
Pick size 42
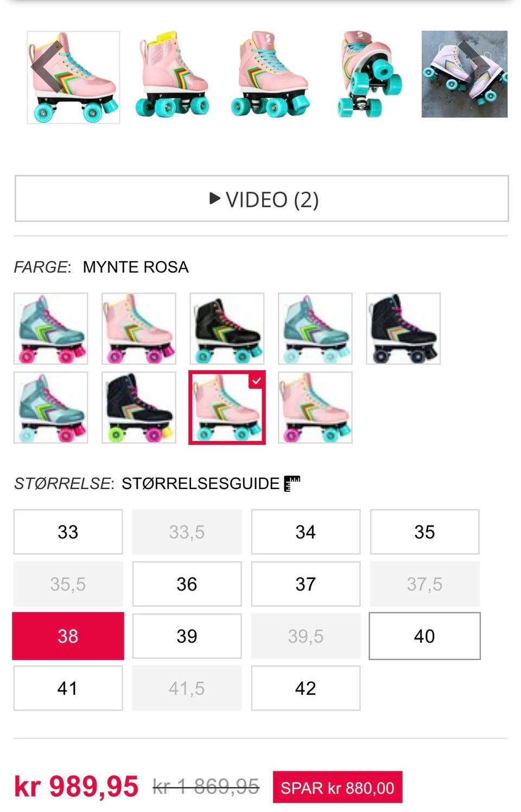[306, 688]
